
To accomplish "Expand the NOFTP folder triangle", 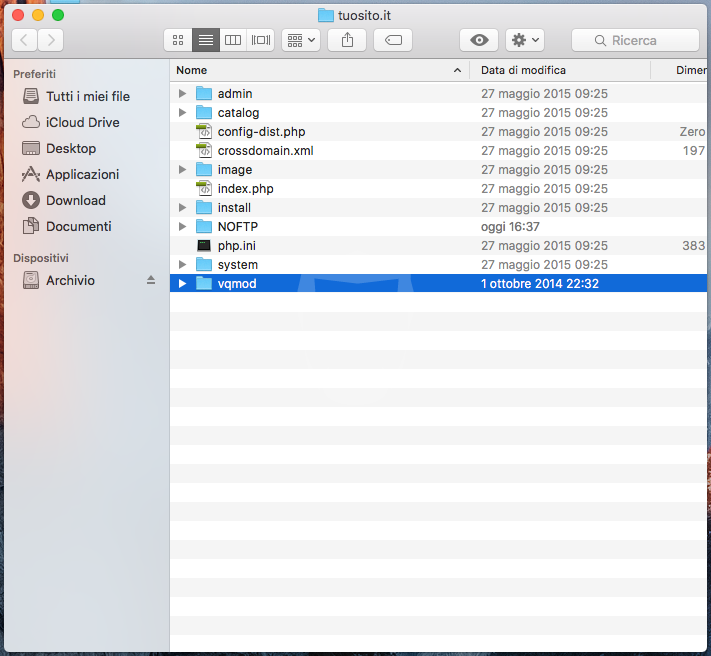I will 182,227.
